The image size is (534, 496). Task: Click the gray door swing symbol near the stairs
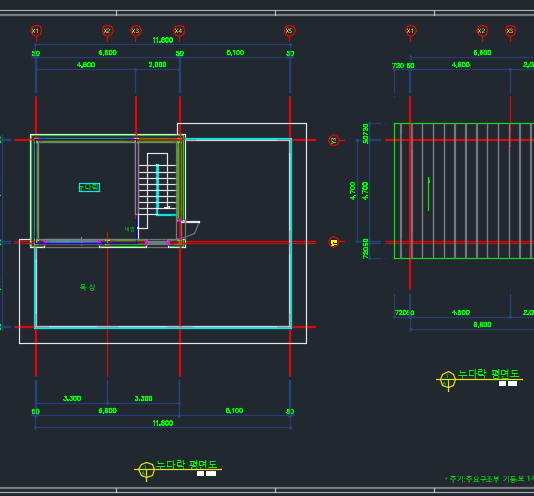(x=189, y=229)
